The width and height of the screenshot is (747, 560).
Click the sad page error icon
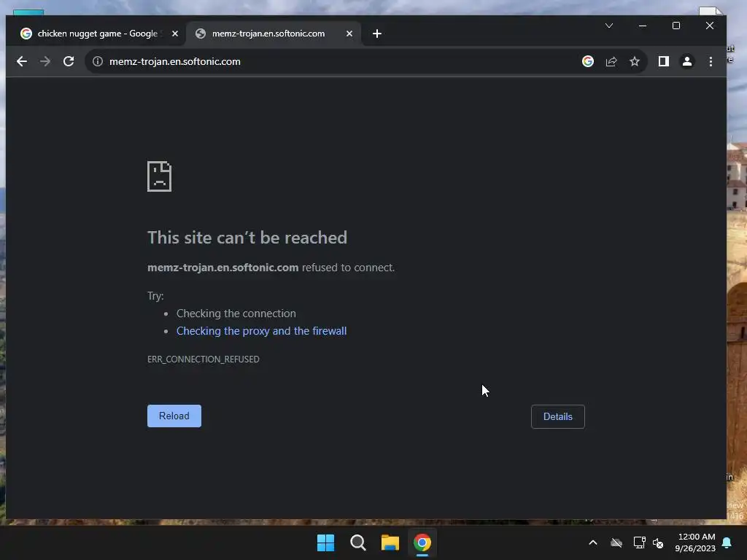pos(160,176)
